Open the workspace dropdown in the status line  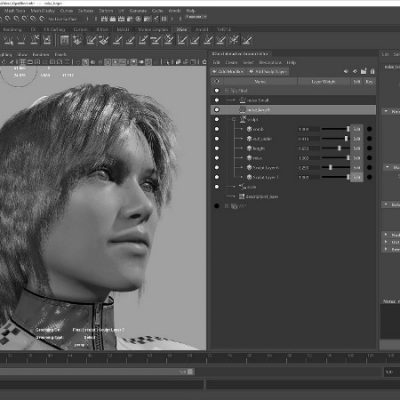click(x=196, y=17)
